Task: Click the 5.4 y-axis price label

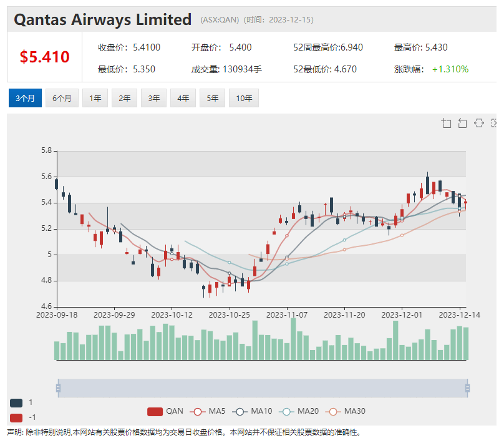Action: [x=46, y=202]
